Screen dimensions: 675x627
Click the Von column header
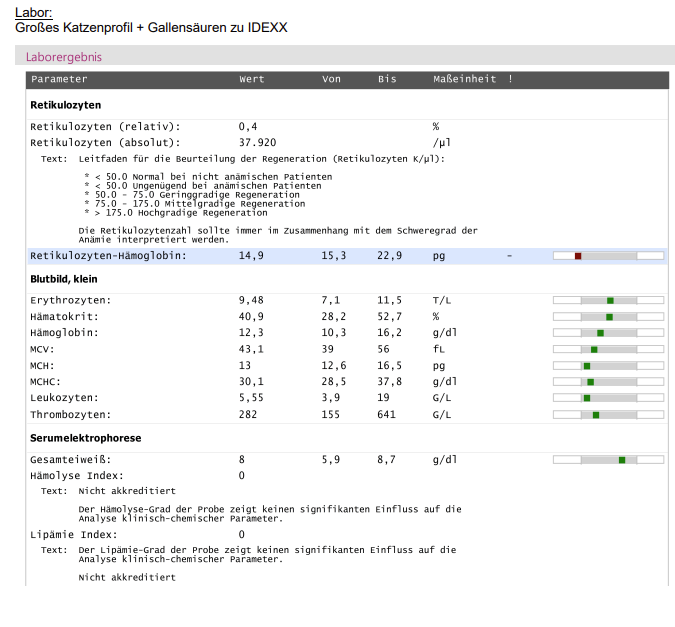pos(331,79)
